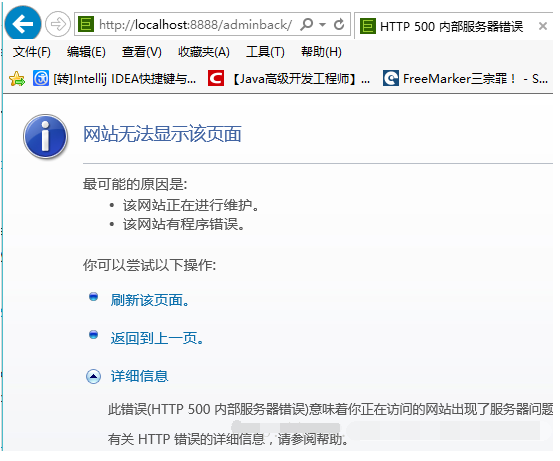The width and height of the screenshot is (560, 461).
Task: Click the 网站无法显示该页面 heading
Action: [162, 134]
